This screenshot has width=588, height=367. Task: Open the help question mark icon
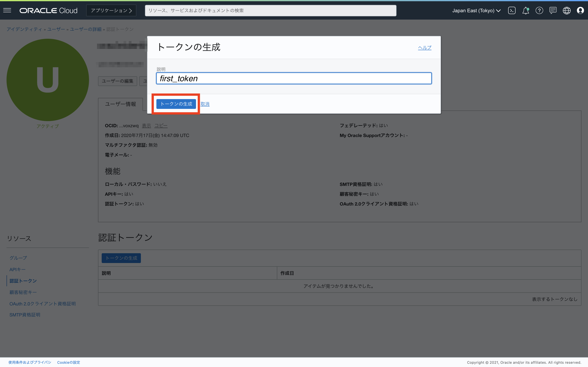click(x=539, y=10)
